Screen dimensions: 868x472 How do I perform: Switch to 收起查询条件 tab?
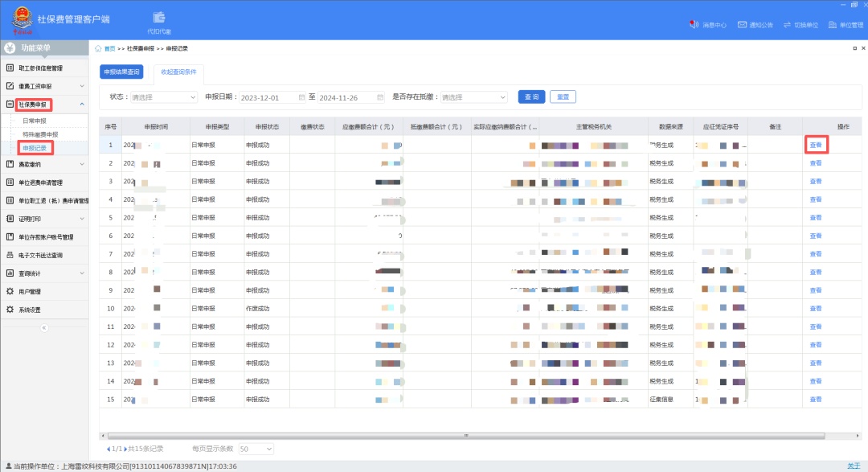pos(178,72)
